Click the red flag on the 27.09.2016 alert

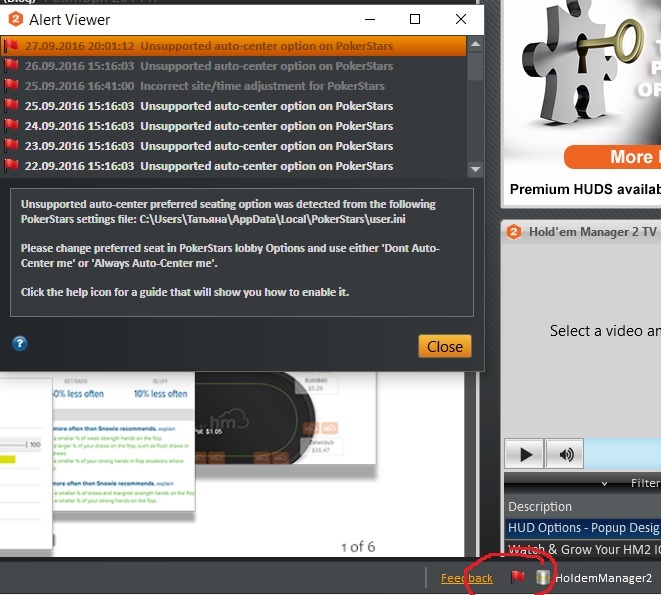point(11,45)
